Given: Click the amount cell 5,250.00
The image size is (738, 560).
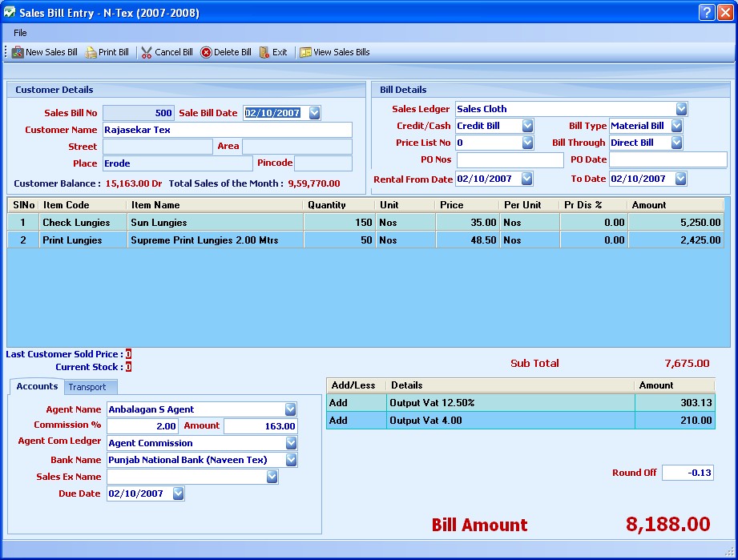Looking at the screenshot, I should click(675, 223).
